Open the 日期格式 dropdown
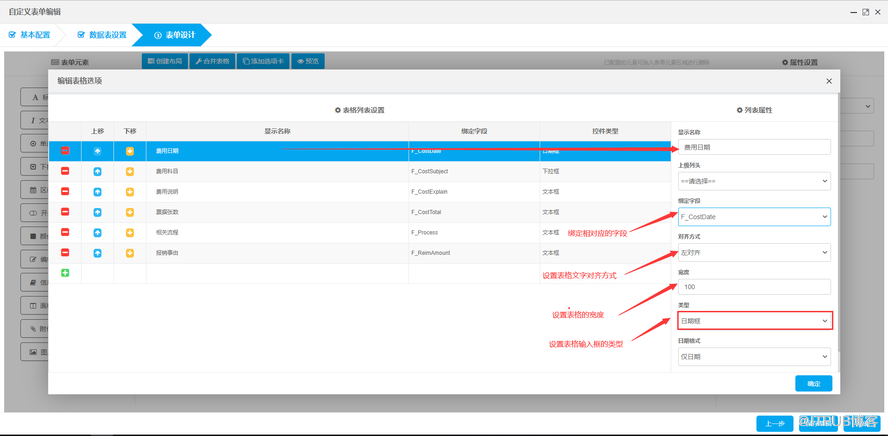This screenshot has height=436, width=888. 754,356
